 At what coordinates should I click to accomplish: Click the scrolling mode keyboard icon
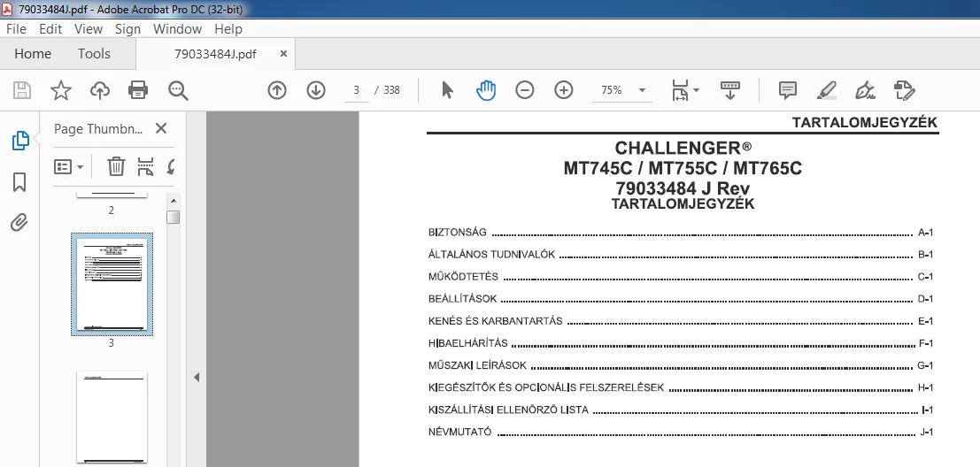pos(730,90)
